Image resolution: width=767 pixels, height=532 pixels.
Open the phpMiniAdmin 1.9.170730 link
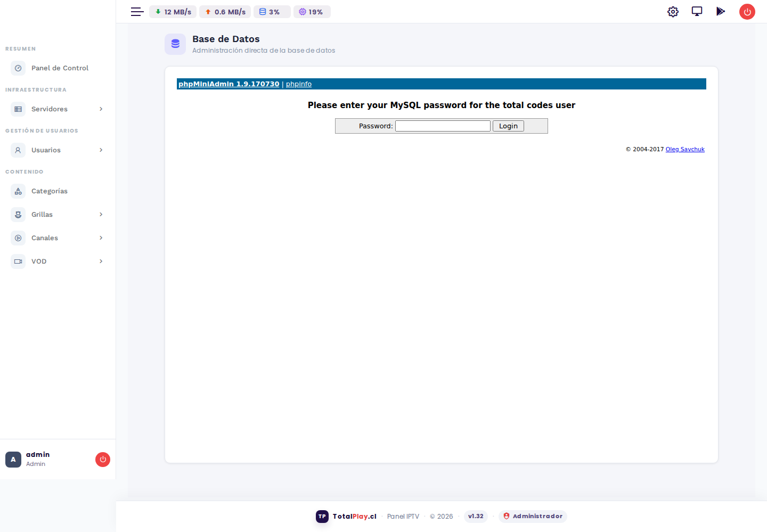click(x=229, y=84)
